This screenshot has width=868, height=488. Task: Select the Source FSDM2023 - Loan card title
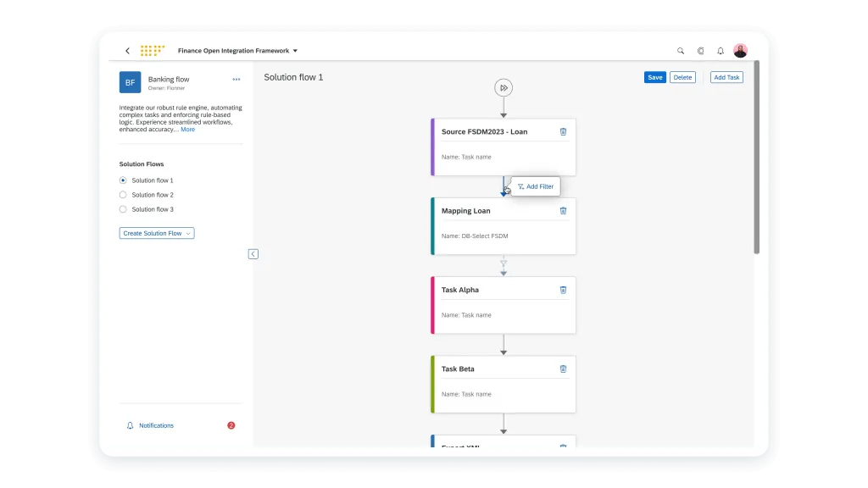coord(484,131)
